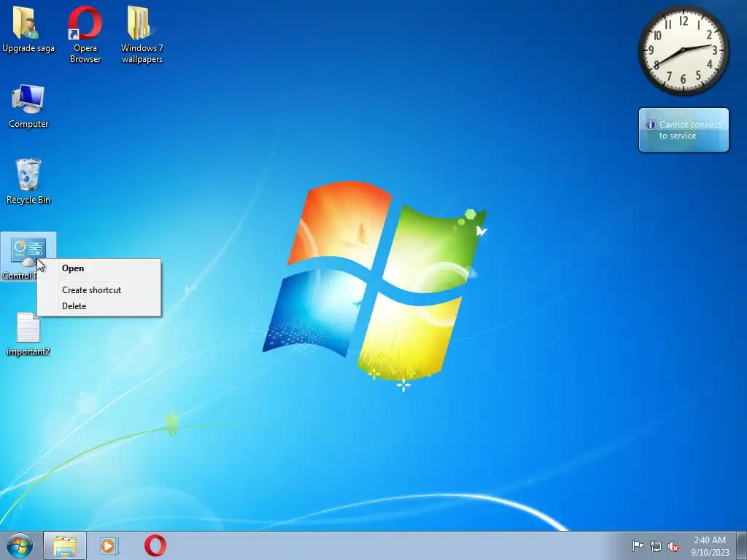Click the 'Recycle Bin' label text
The width and height of the screenshot is (747, 560).
pyautogui.click(x=28, y=200)
